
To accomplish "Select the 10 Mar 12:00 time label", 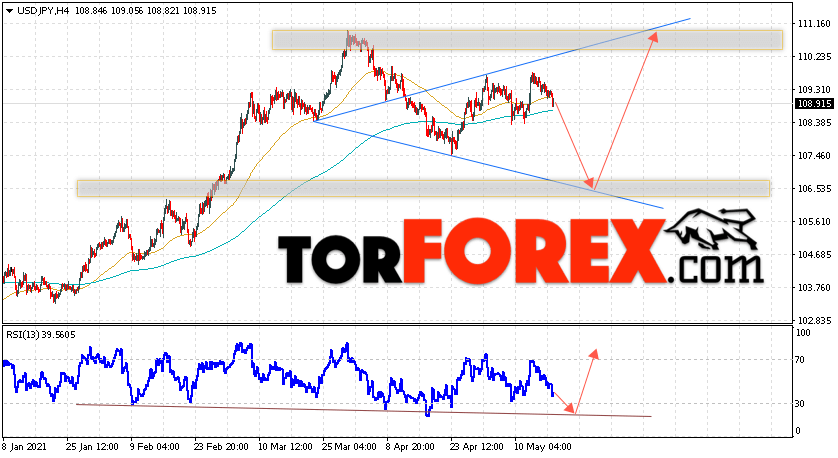I will pos(285,446).
